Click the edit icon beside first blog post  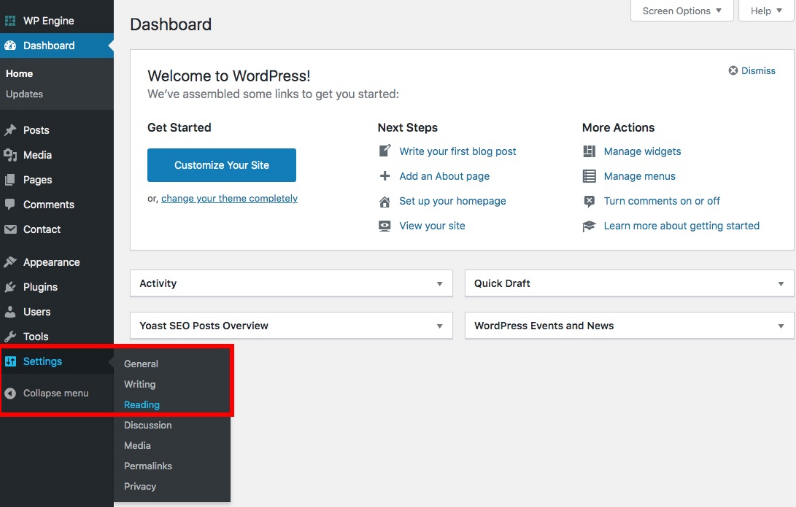click(x=385, y=151)
